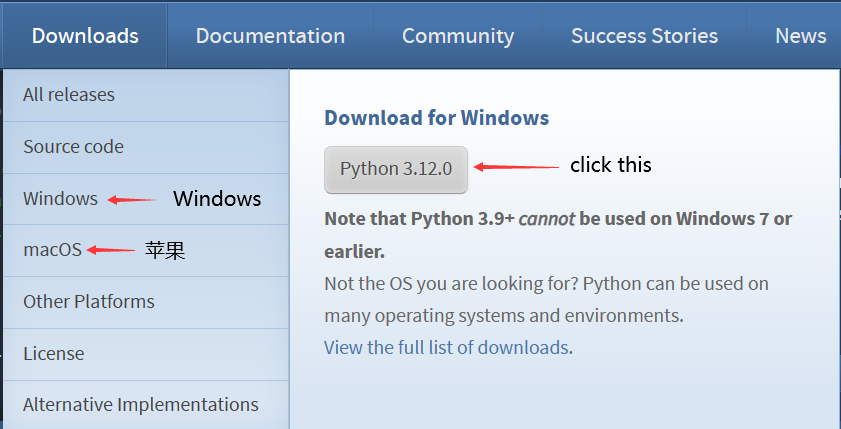Select All releases in the Downloads submenu
The image size is (841, 429).
tap(146, 95)
